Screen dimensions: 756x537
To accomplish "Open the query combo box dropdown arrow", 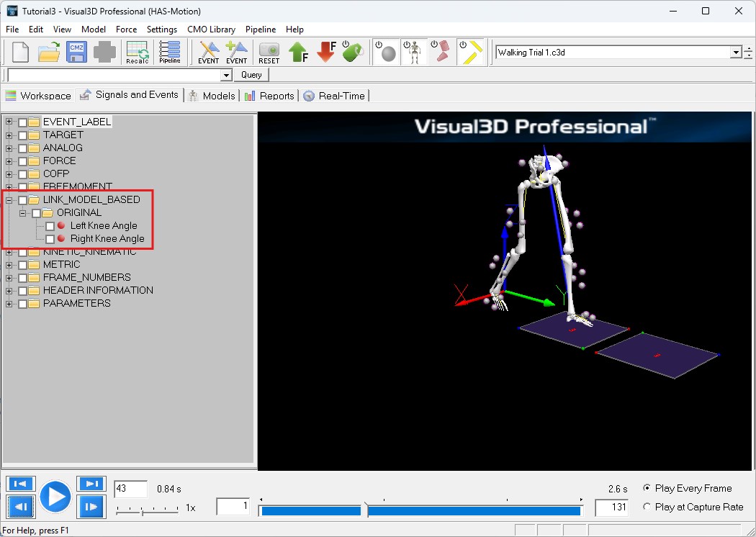I will tap(226, 75).
